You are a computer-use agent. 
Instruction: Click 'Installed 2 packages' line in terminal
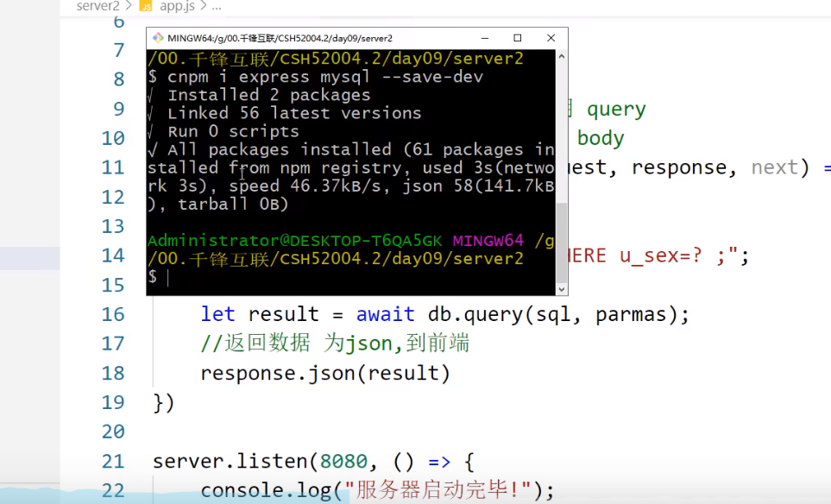[x=269, y=95]
